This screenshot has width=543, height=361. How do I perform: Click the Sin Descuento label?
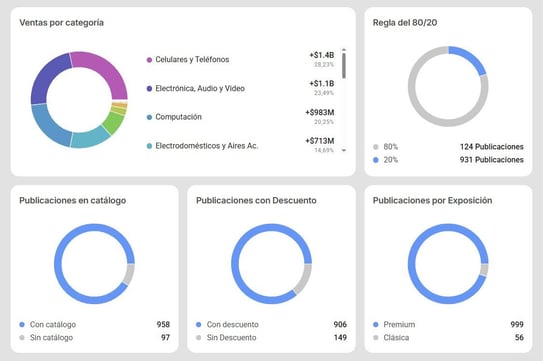coord(231,337)
